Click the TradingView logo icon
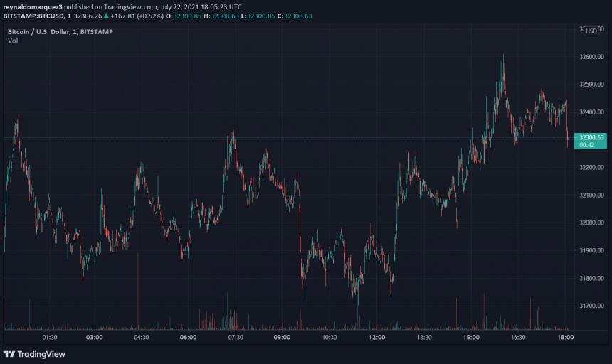 click(9, 354)
